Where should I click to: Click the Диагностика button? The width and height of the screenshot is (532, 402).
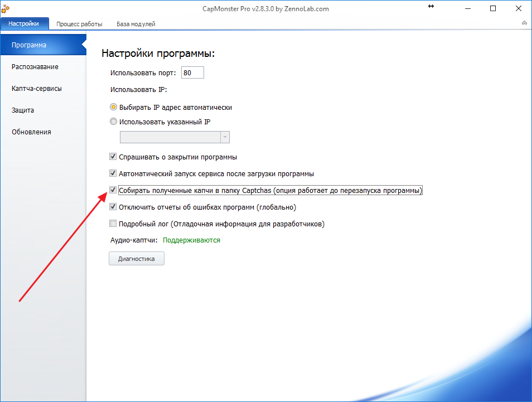137,259
